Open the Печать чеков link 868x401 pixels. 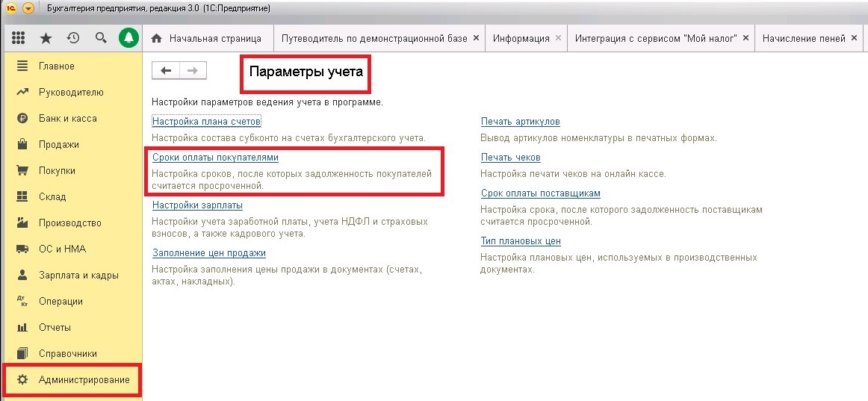coord(510,158)
